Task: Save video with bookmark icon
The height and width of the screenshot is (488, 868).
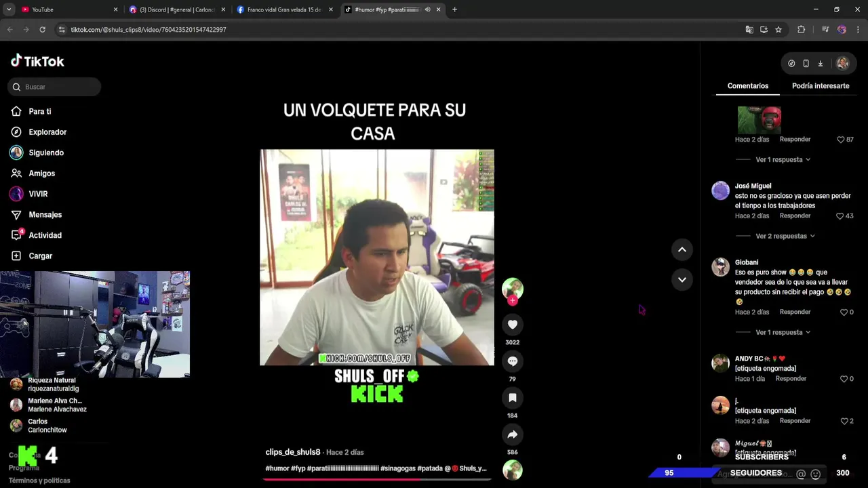Action: pos(513,398)
